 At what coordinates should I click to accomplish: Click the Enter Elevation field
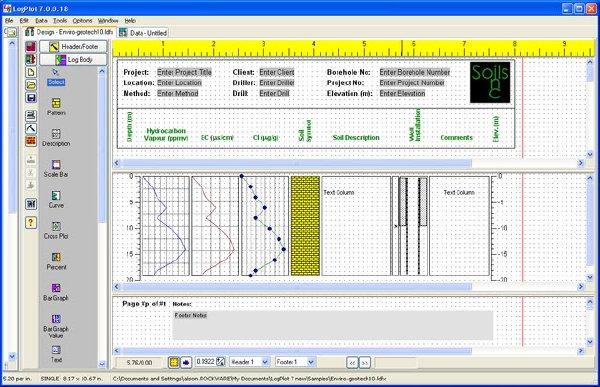point(402,93)
